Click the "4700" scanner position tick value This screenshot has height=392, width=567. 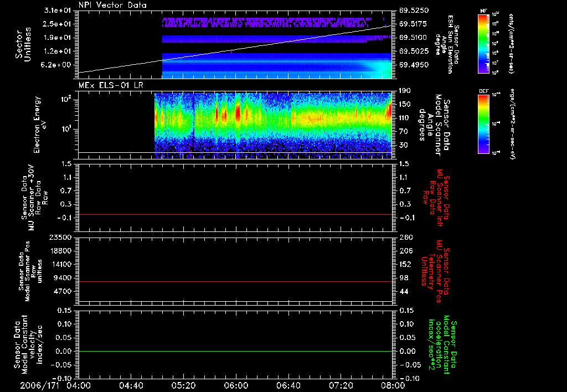pos(62,291)
